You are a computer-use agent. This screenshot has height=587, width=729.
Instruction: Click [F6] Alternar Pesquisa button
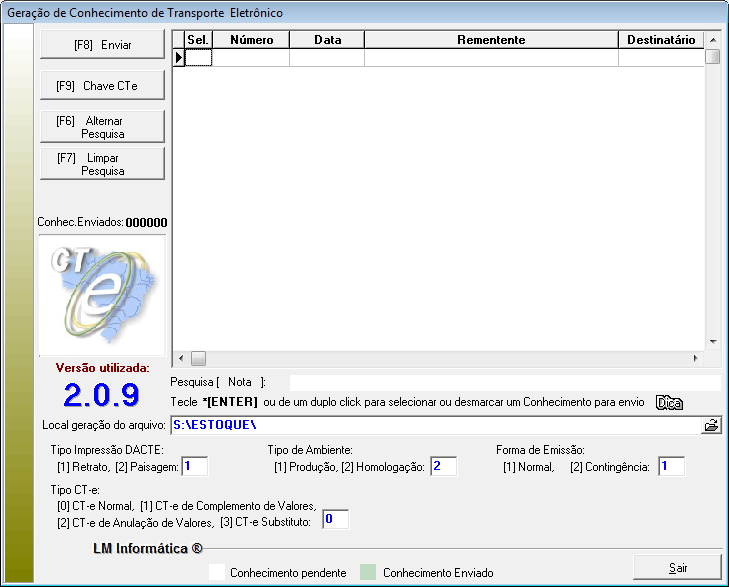point(101,127)
